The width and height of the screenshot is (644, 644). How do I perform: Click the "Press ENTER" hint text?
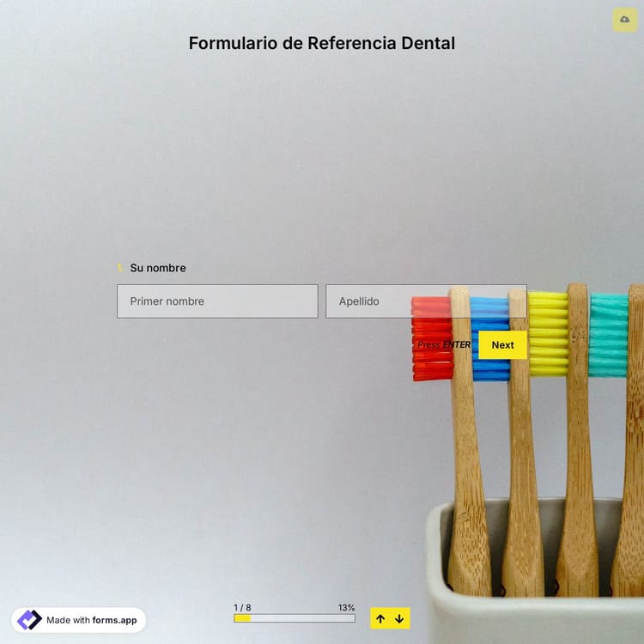click(444, 345)
